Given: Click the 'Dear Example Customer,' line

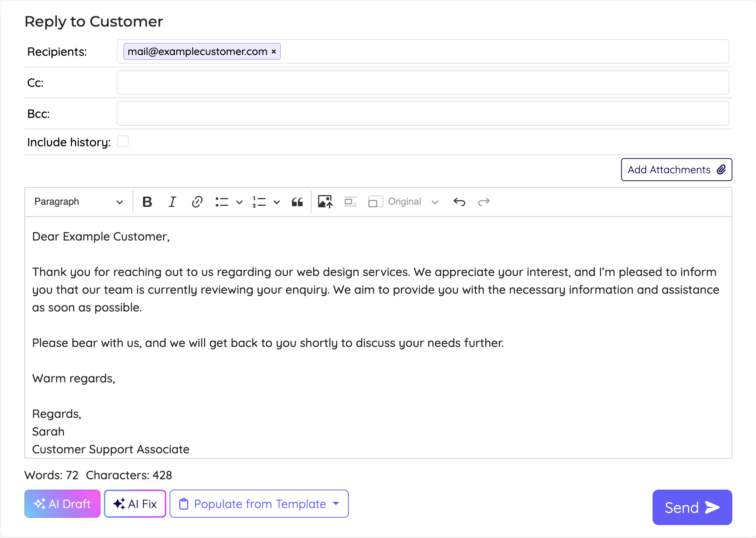Looking at the screenshot, I should 101,236.
